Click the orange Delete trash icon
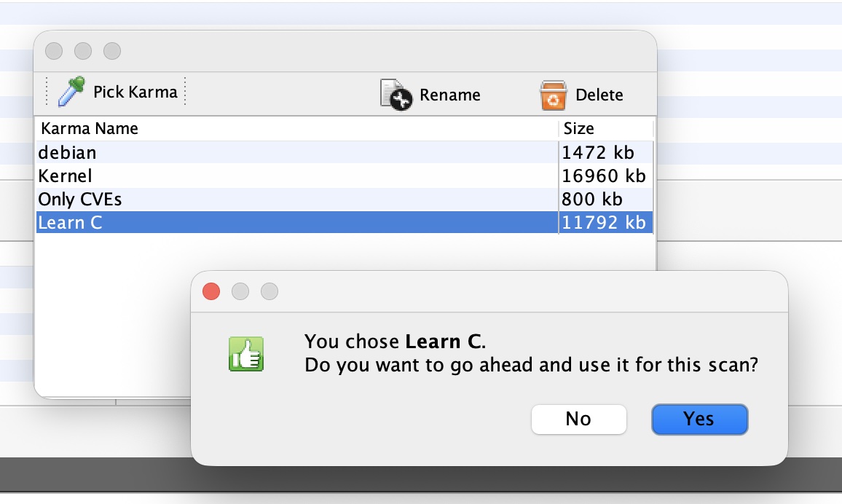 coord(554,95)
